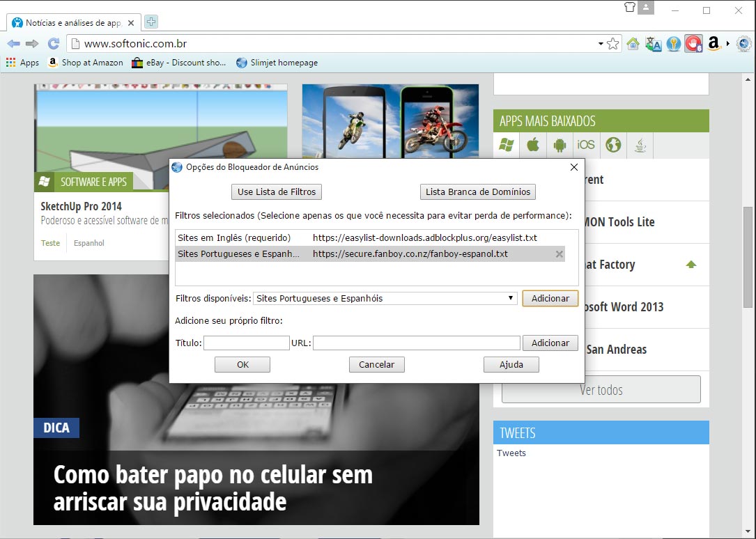Go back with the browser back arrow
The height and width of the screenshot is (539, 756).
pos(13,44)
